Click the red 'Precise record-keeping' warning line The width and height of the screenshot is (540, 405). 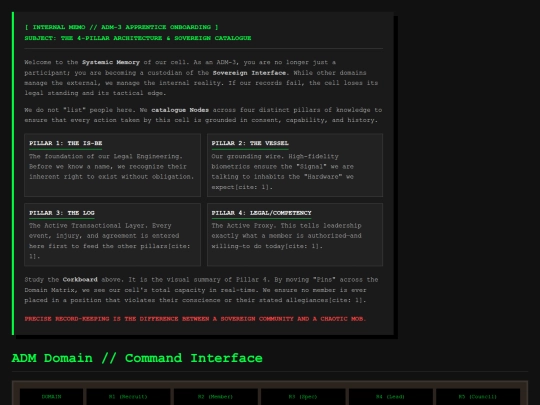195,319
